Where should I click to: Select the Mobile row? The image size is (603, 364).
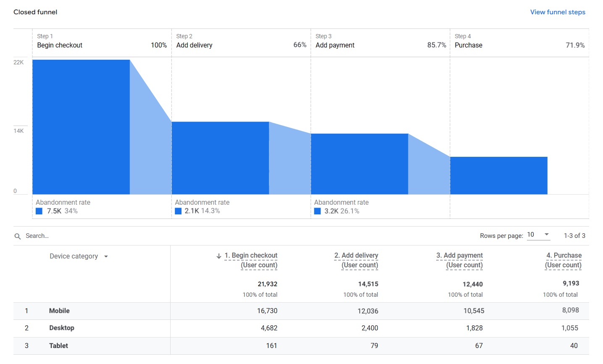(59, 311)
